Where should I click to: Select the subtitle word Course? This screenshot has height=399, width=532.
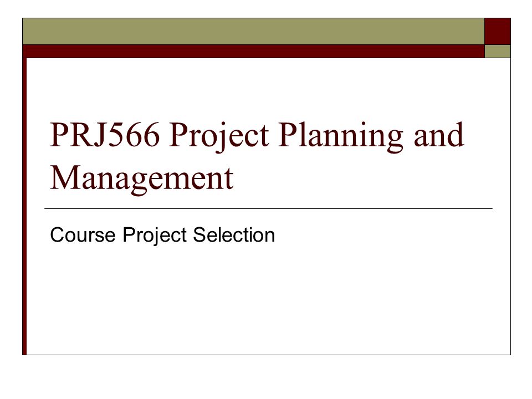tap(83, 235)
